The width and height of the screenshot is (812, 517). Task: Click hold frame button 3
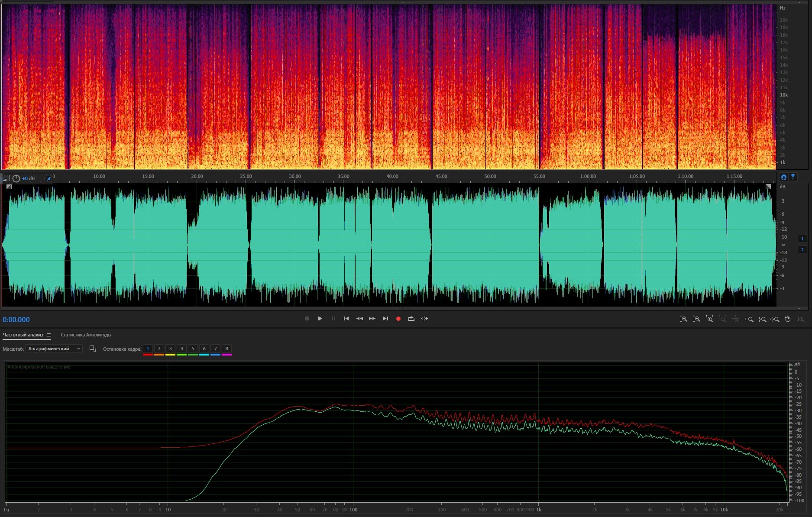[170, 349]
